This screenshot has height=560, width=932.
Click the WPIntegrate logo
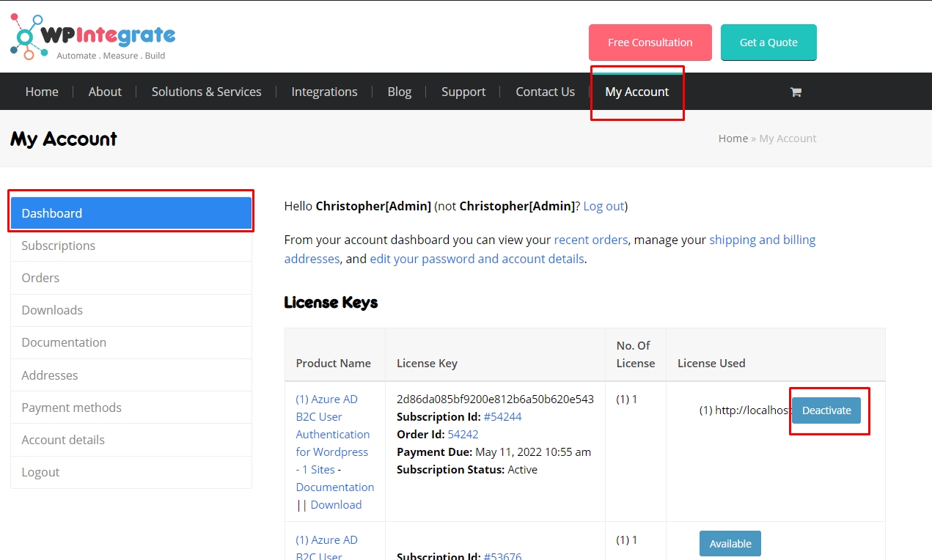point(93,37)
